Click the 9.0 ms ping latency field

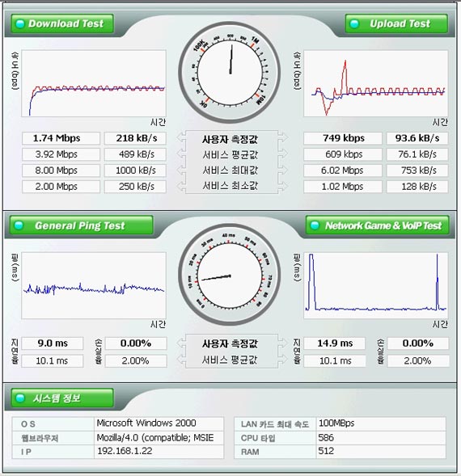(53, 343)
